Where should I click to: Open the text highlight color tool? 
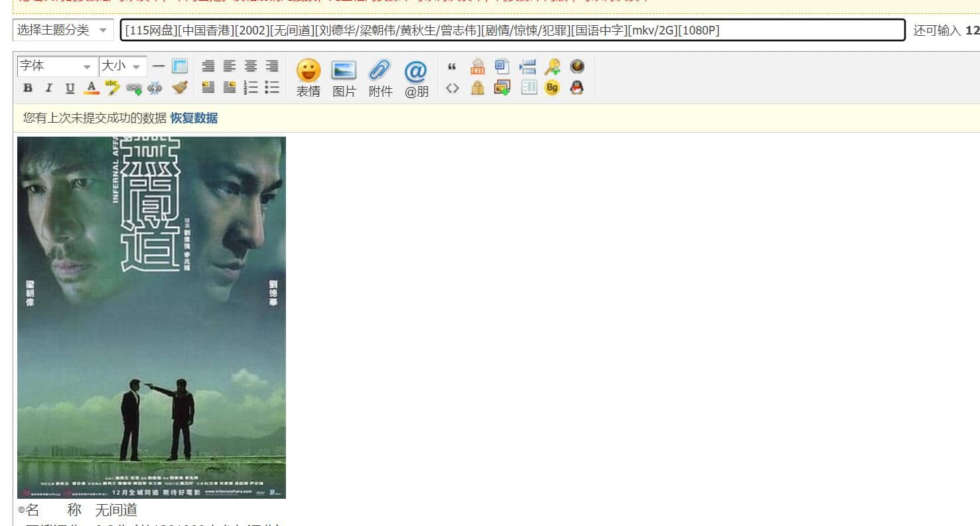coord(113,88)
